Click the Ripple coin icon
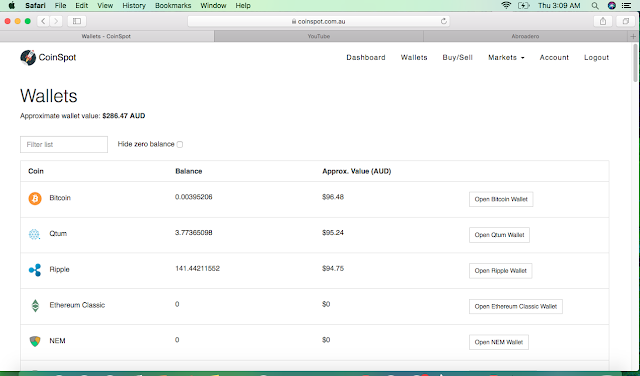 35,270
